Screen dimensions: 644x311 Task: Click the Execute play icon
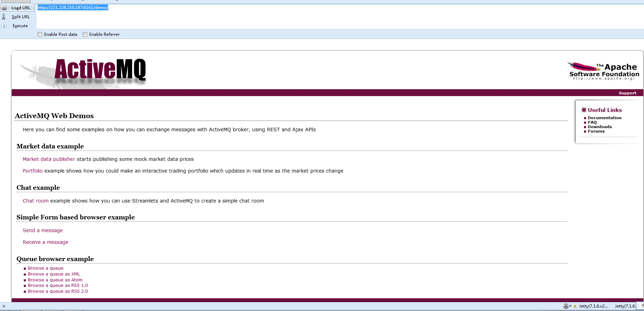[x=4, y=25]
